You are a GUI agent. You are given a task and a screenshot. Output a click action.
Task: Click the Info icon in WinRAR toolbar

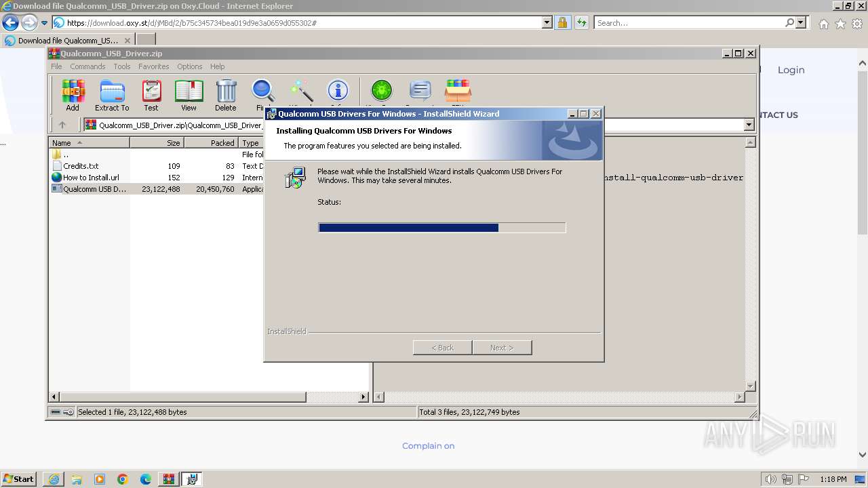(337, 91)
